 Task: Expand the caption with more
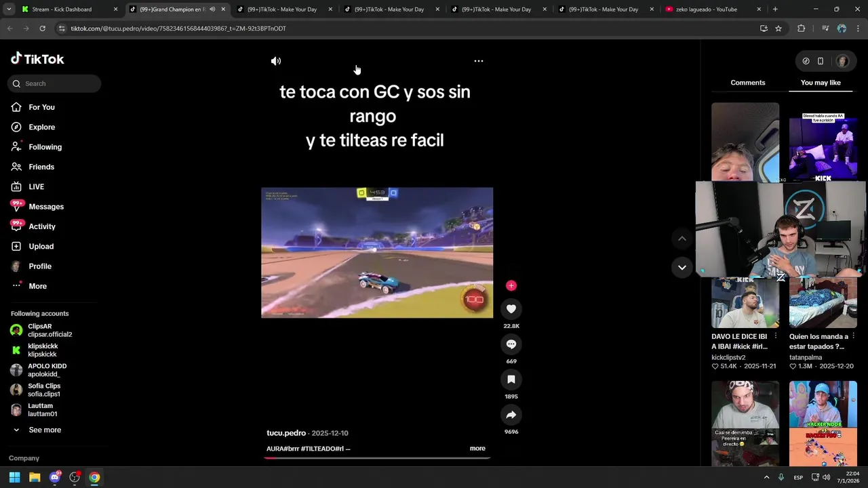click(477, 448)
